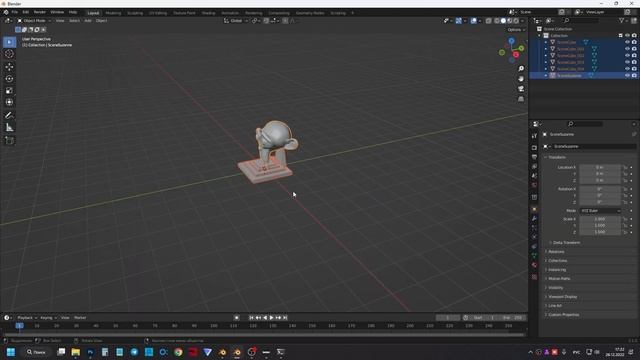Image resolution: width=640 pixels, height=360 pixels.
Task: Open the Object Mode dropdown
Action: [34, 20]
